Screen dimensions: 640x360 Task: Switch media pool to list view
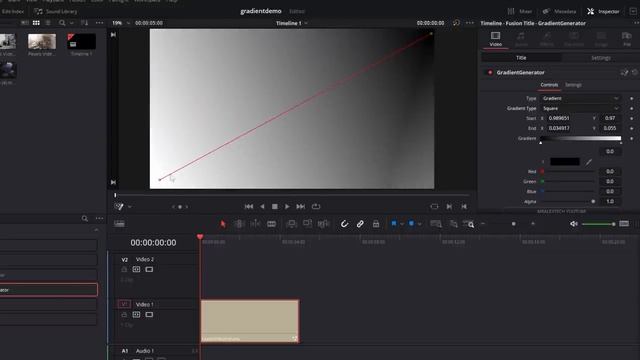(x=48, y=23)
